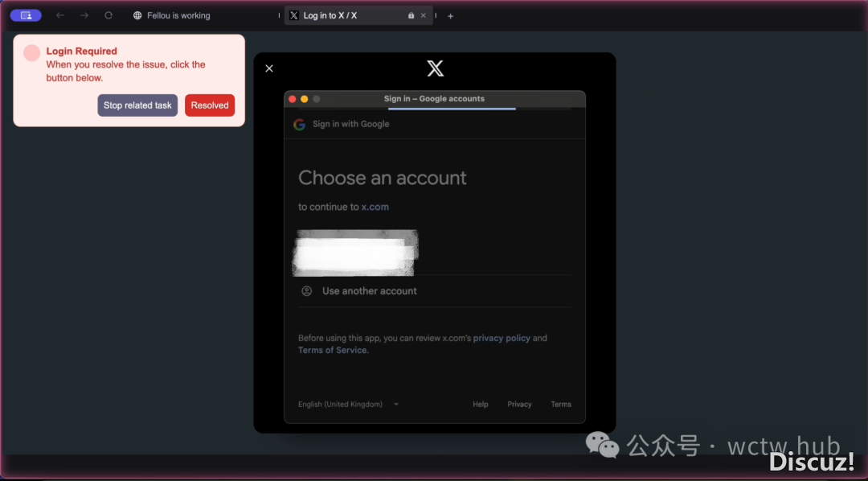
Task: Go back with the browser back arrow
Action: pyautogui.click(x=60, y=15)
